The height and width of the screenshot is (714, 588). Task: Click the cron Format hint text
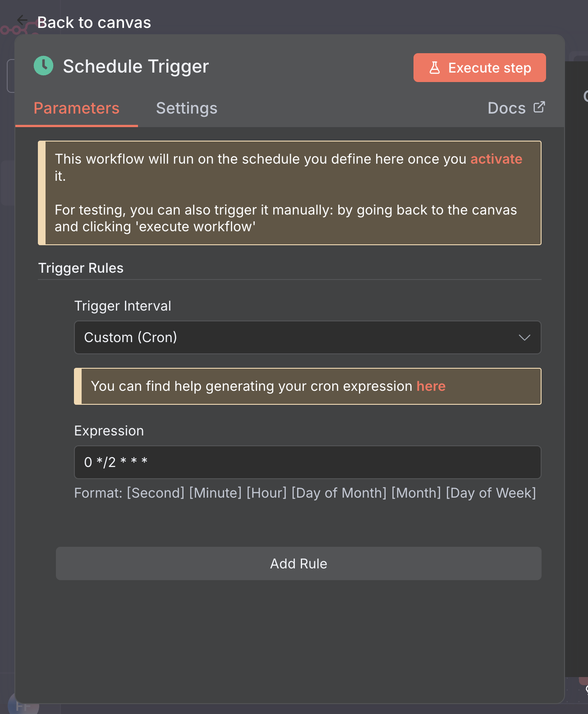tap(305, 493)
